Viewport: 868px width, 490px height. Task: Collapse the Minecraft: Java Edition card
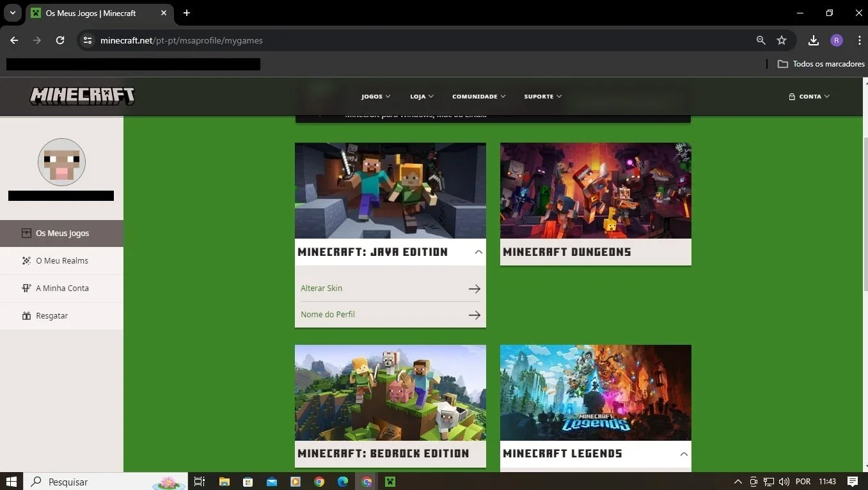(x=478, y=252)
